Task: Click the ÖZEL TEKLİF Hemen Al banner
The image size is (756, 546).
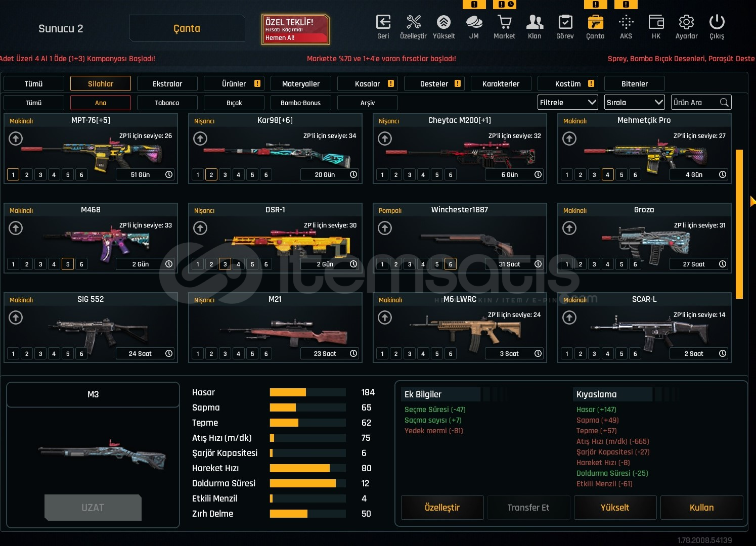Action: click(295, 29)
